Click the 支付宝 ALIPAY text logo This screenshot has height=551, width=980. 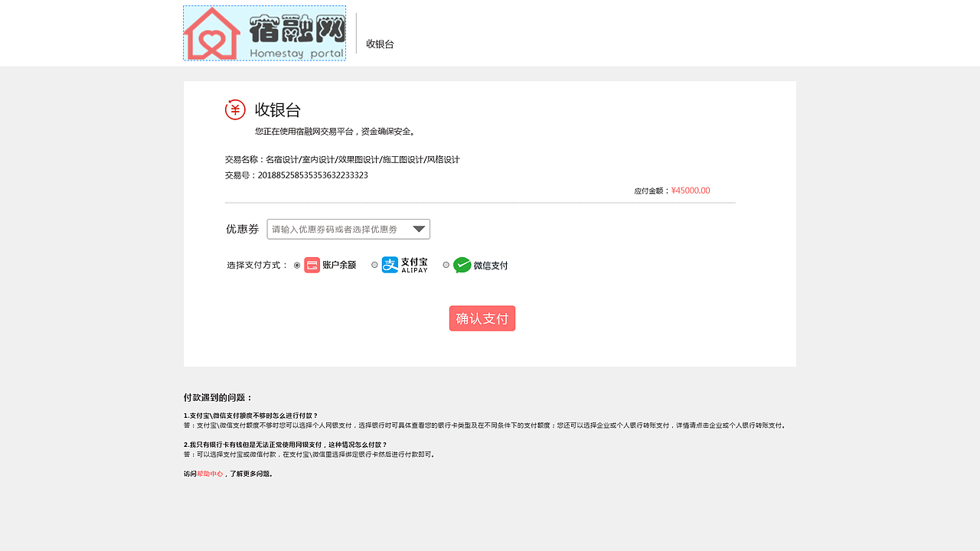click(x=413, y=265)
